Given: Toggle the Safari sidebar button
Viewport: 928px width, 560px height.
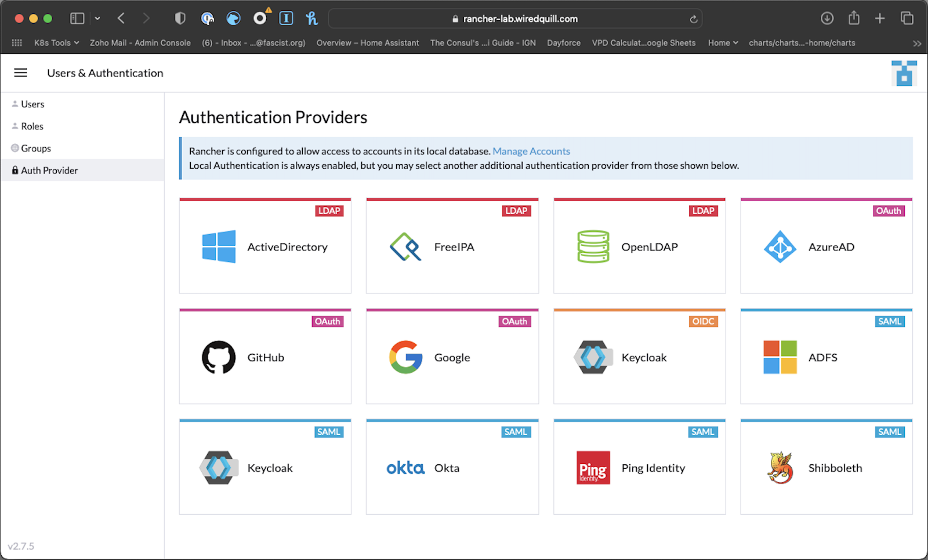Looking at the screenshot, I should (77, 19).
